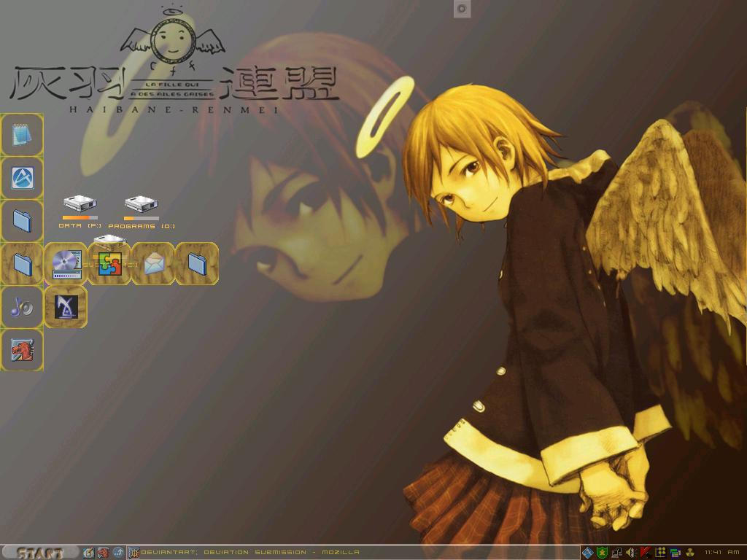The width and height of the screenshot is (747, 560).
Task: Open the volume speaker tray icon
Action: tap(632, 553)
